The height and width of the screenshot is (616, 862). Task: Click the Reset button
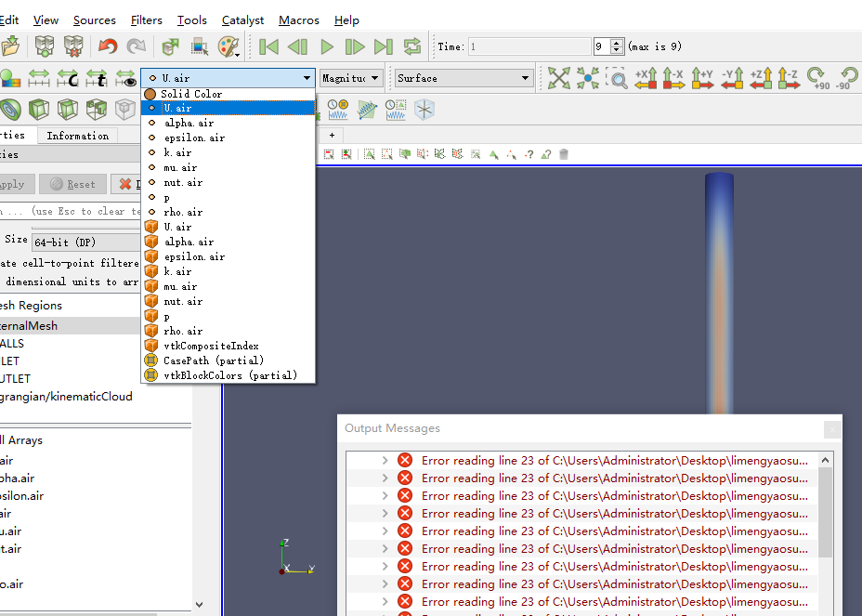point(72,184)
